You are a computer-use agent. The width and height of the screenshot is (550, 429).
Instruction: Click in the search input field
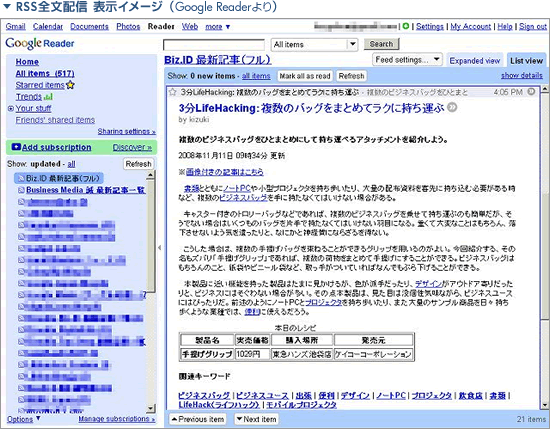tap(214, 45)
